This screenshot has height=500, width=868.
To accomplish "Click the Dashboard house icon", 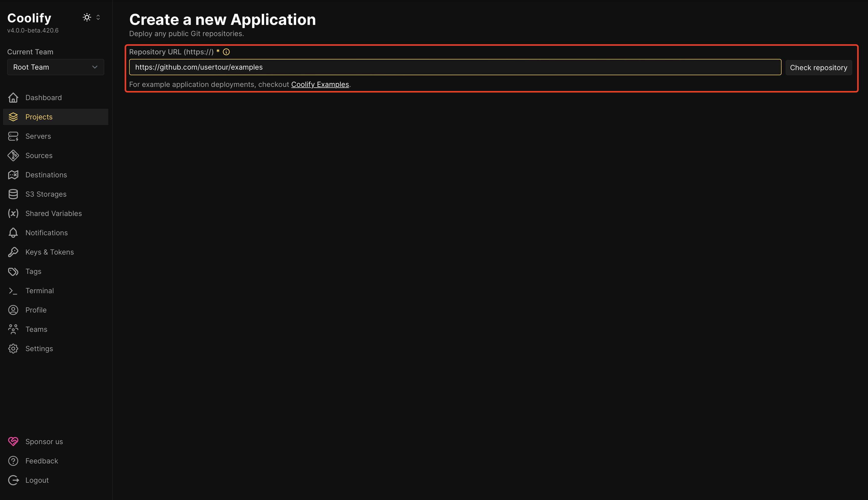I will point(13,98).
